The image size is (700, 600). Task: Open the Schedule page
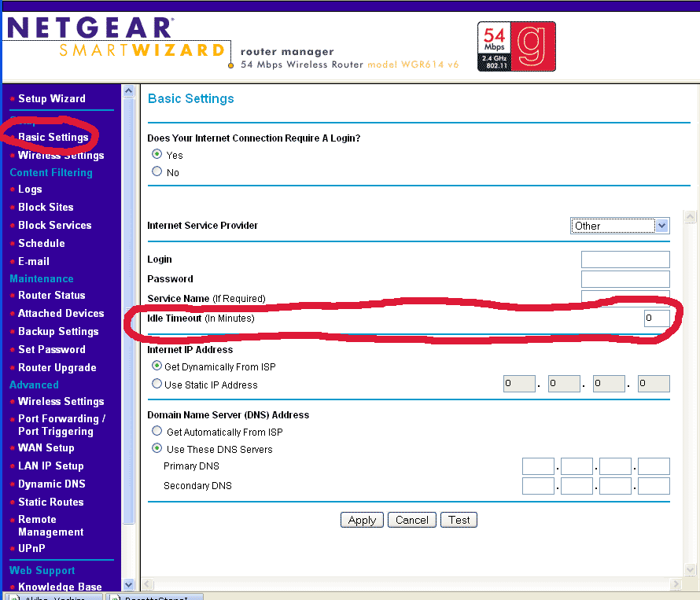tap(42, 243)
